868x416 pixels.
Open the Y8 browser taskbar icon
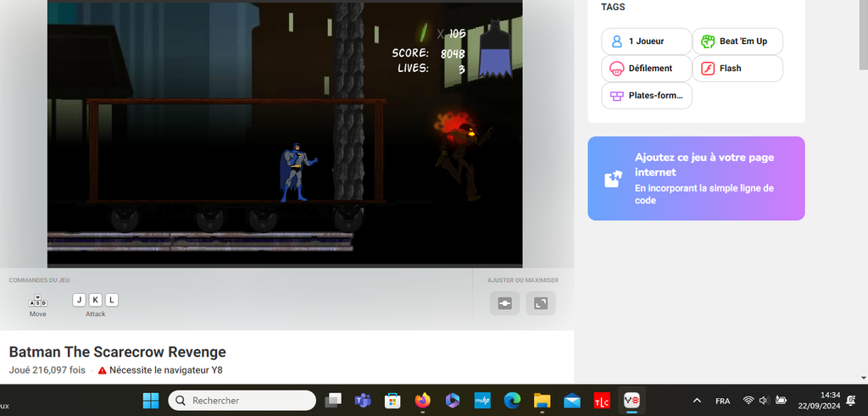(632, 400)
